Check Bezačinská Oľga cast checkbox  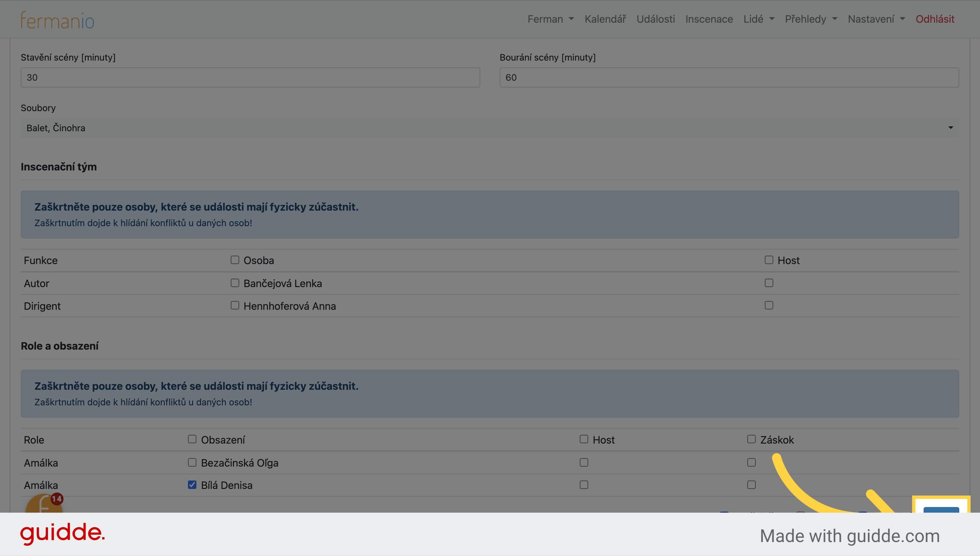point(192,462)
